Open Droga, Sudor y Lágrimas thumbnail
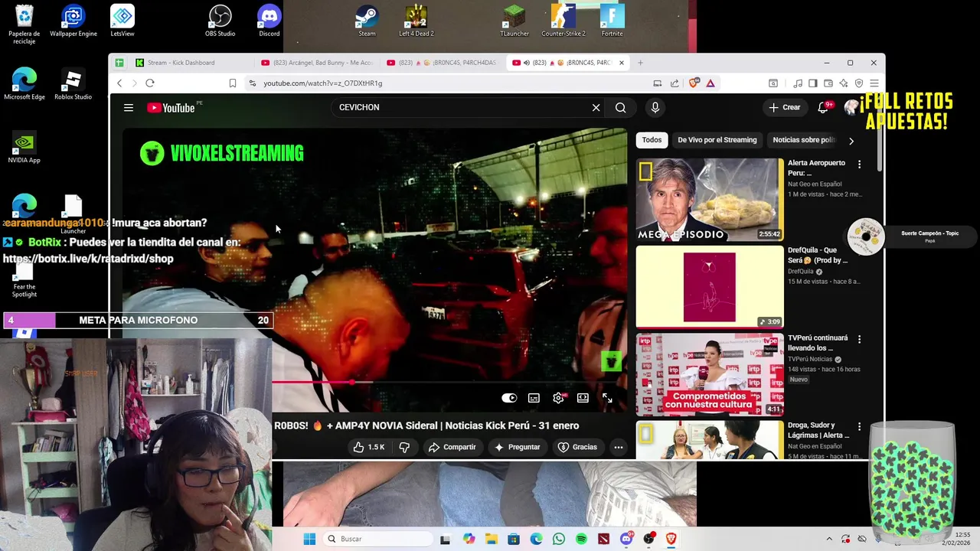Image resolution: width=980 pixels, height=551 pixels. tap(710, 440)
